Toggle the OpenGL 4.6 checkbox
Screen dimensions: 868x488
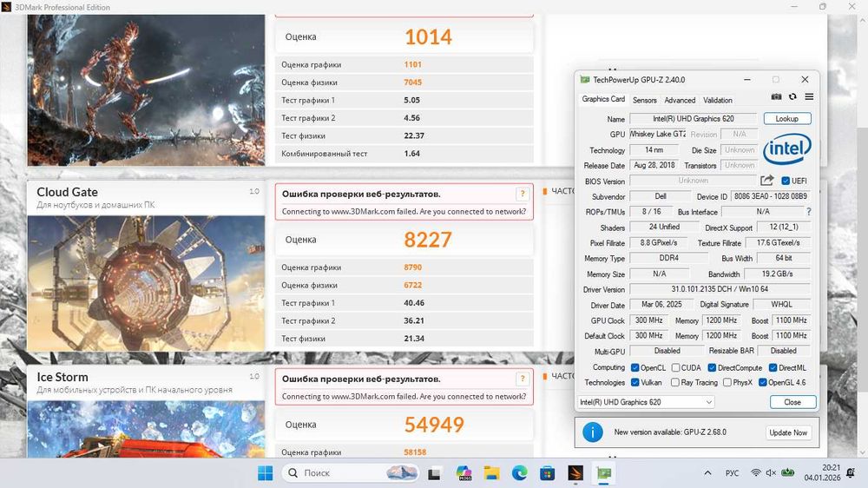tap(762, 382)
